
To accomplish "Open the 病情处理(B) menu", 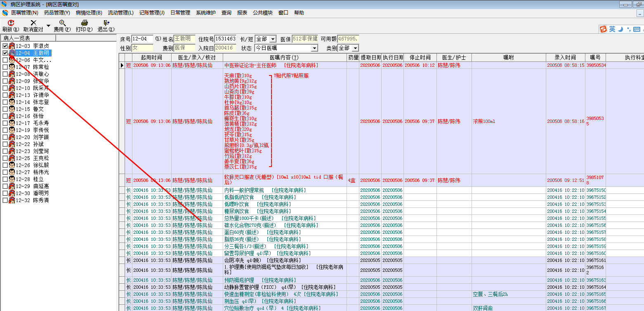I will [89, 13].
